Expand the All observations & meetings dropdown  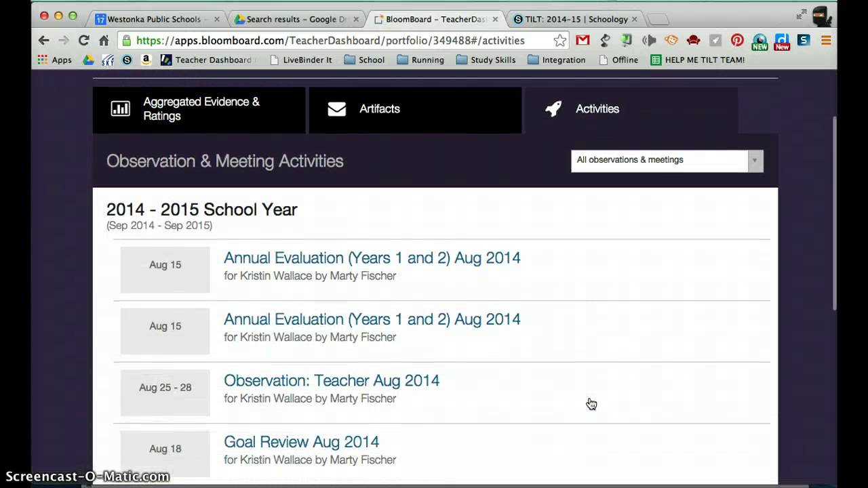coord(667,161)
